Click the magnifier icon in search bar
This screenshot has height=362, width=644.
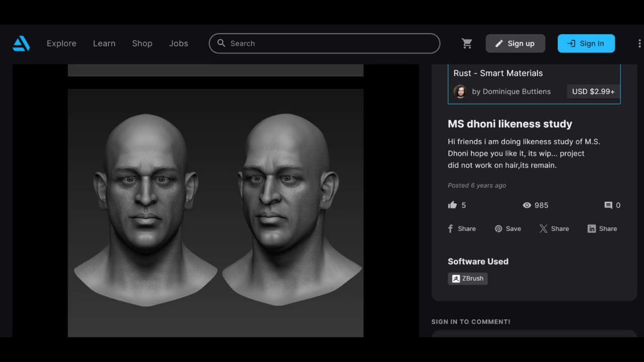pos(221,43)
